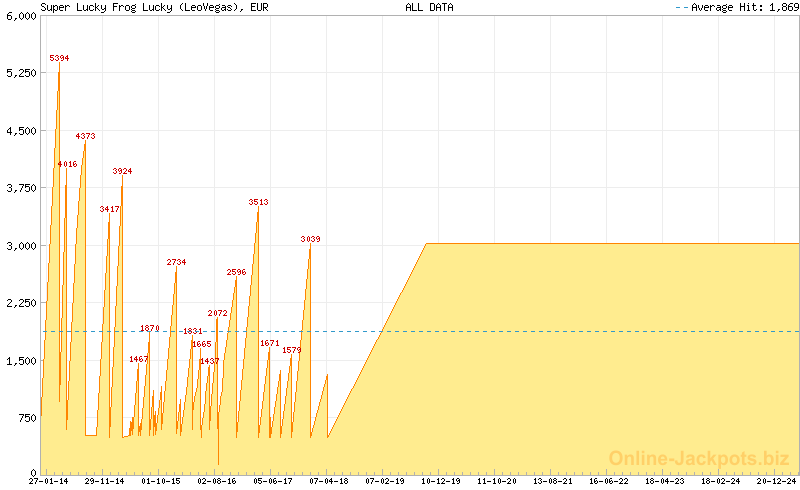Click the 3039 peak value label
The width and height of the screenshot is (800, 490).
coord(311,239)
